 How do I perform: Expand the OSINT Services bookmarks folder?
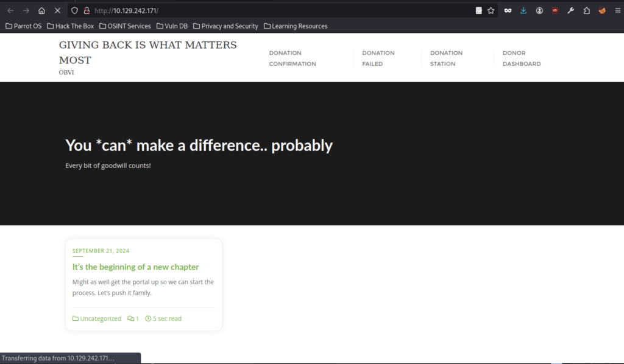pyautogui.click(x=125, y=26)
